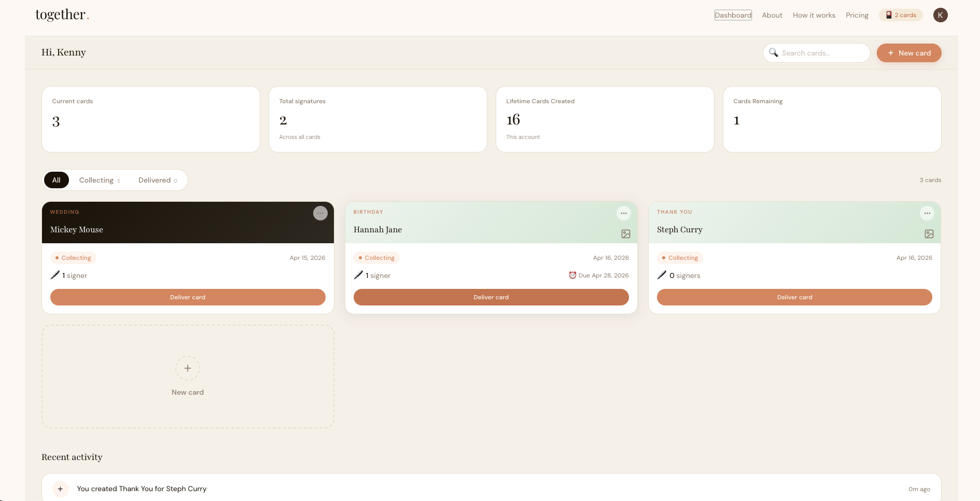This screenshot has height=501, width=980.
Task: Click "You created Thank You for Steph Curry"
Action: [142, 489]
